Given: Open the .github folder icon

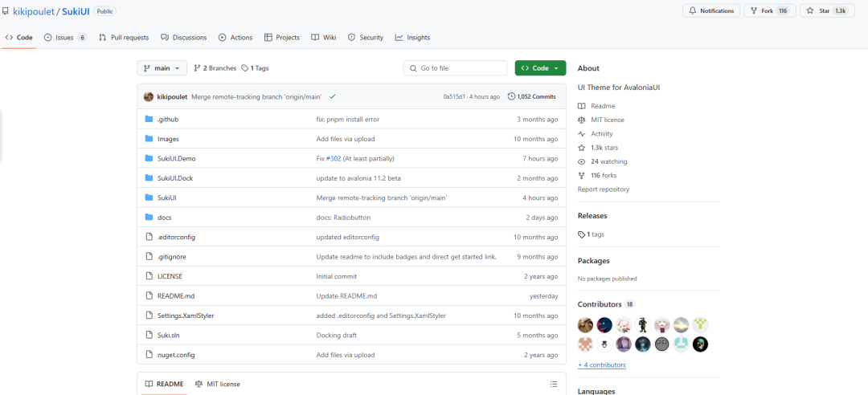Looking at the screenshot, I should tap(149, 119).
